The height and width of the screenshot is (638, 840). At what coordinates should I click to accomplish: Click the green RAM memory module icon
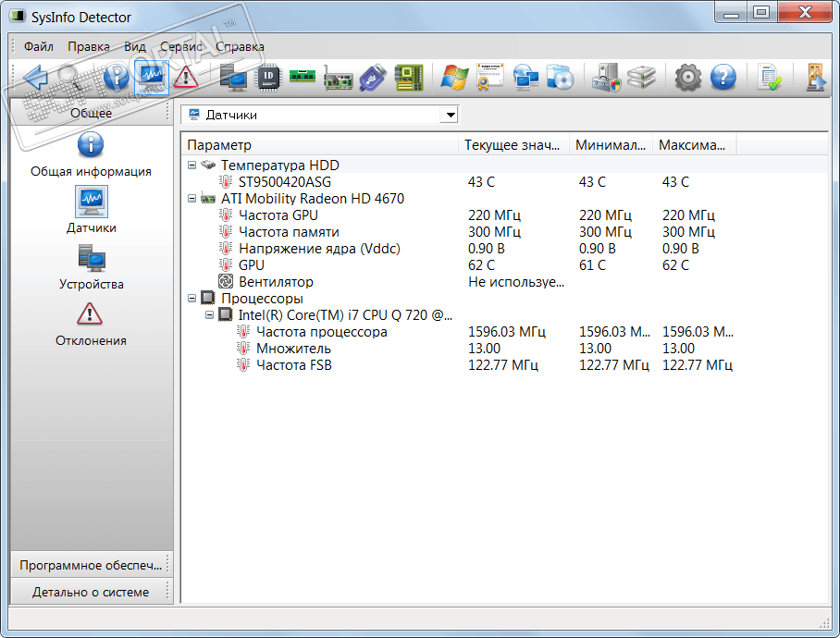coord(303,77)
